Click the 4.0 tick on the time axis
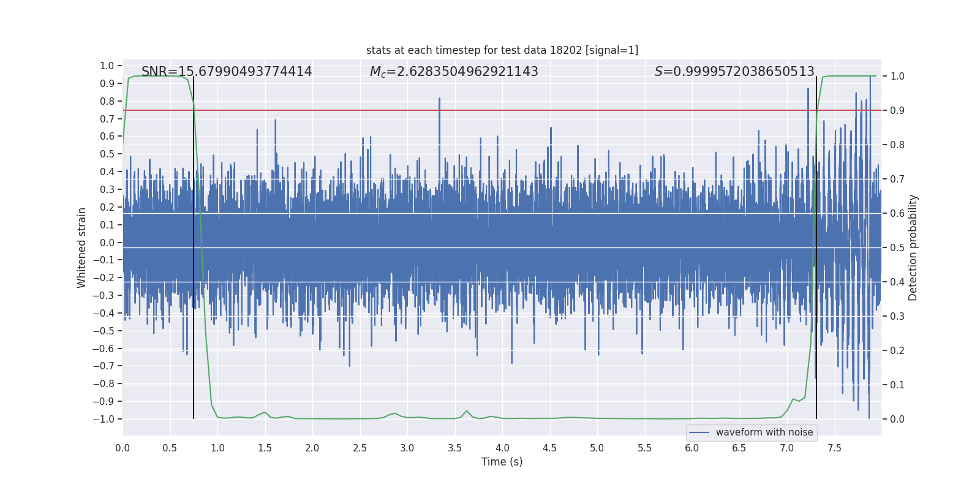Screen dimensions: 980x490 502,448
